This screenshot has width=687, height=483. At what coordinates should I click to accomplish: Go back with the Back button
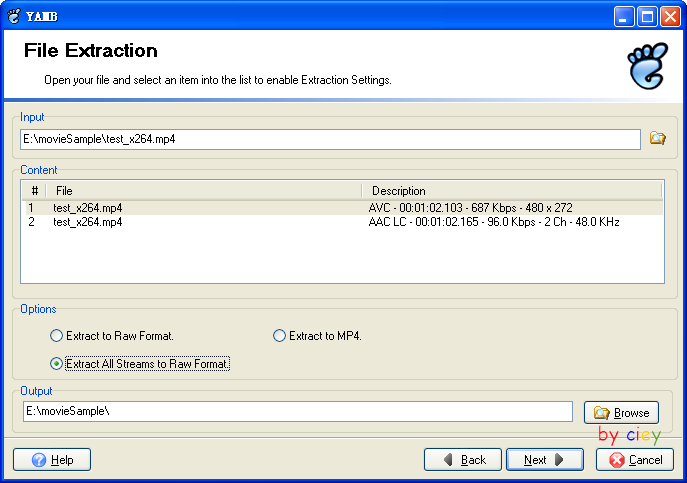pyautogui.click(x=463, y=459)
